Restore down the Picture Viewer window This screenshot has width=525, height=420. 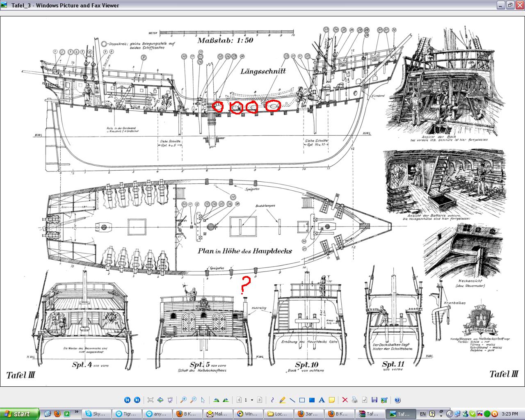point(510,5)
